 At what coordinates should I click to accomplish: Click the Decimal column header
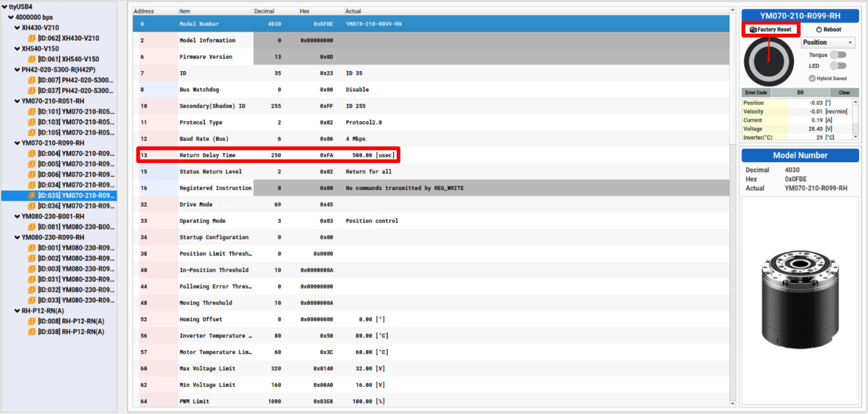pyautogui.click(x=275, y=11)
